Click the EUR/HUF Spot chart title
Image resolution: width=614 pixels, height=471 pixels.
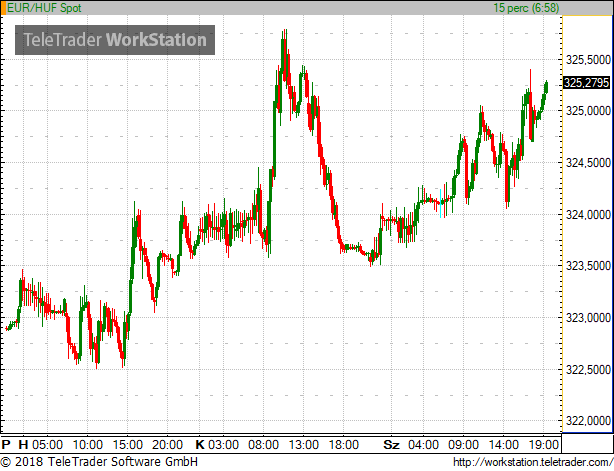[44, 8]
